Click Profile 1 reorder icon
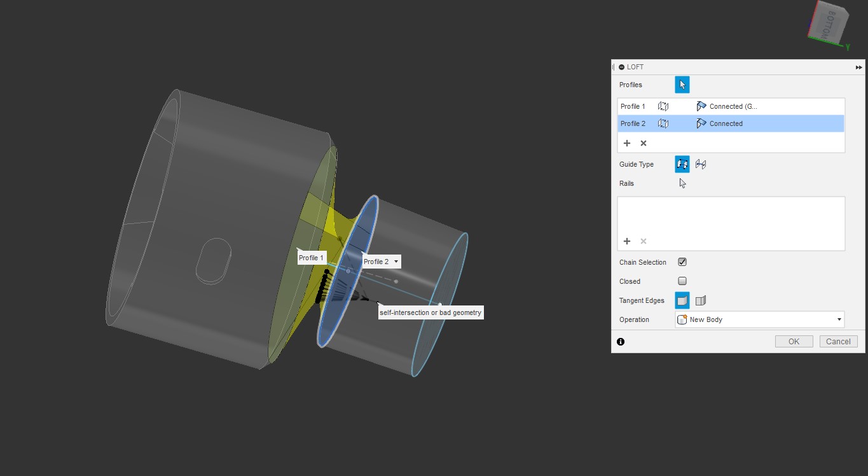 [x=663, y=106]
